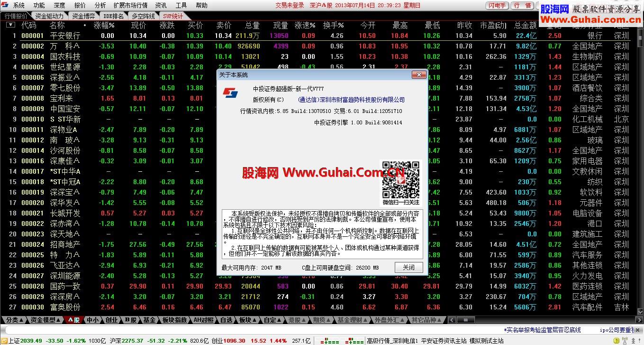The width and height of the screenshot is (644, 345).
Task: Open the column dropdown arrow beside 代码
Action: pyautogui.click(x=10, y=25)
